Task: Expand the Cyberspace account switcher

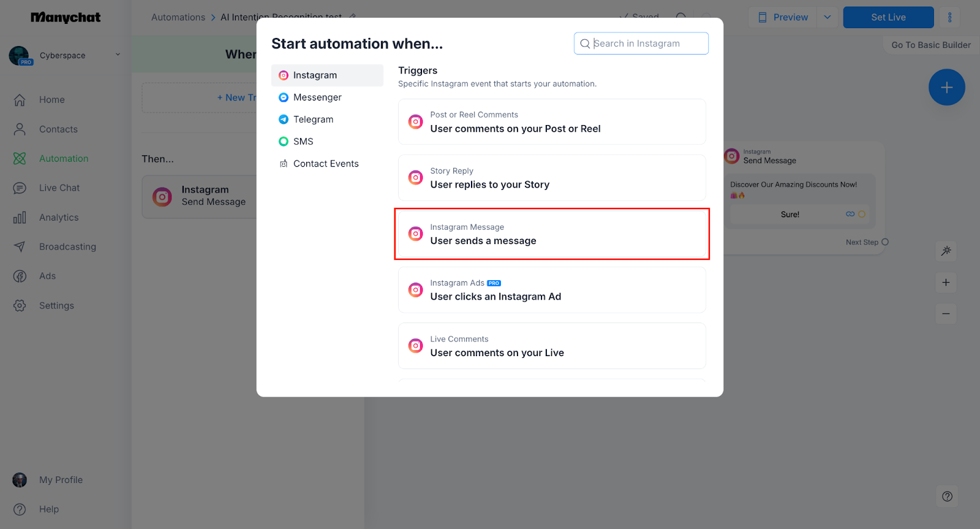Action: pyautogui.click(x=118, y=55)
